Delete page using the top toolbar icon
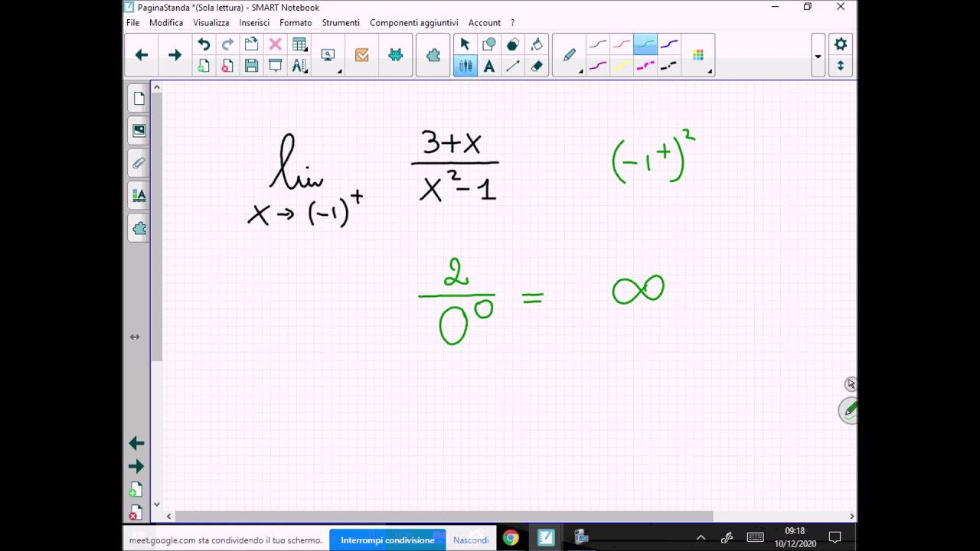 [x=227, y=66]
